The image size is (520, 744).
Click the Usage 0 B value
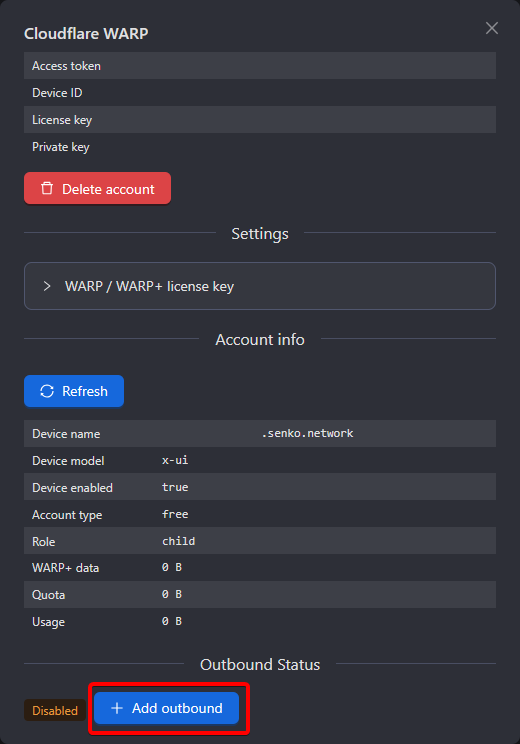172,622
